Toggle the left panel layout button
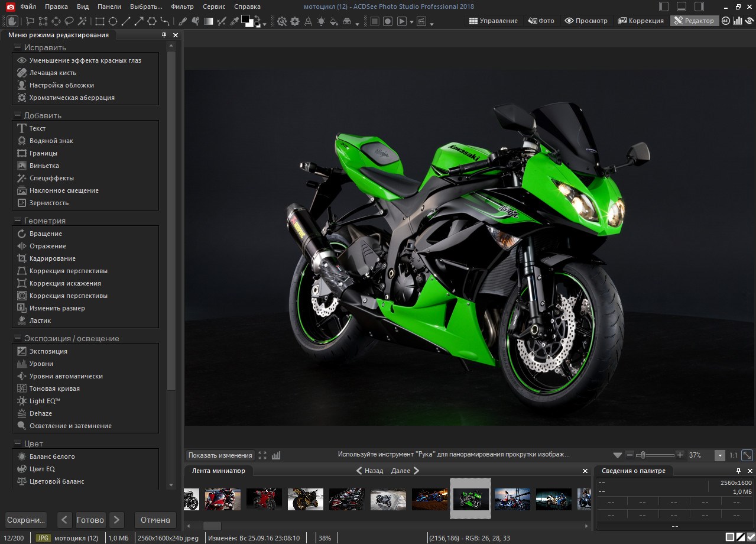 [x=664, y=7]
